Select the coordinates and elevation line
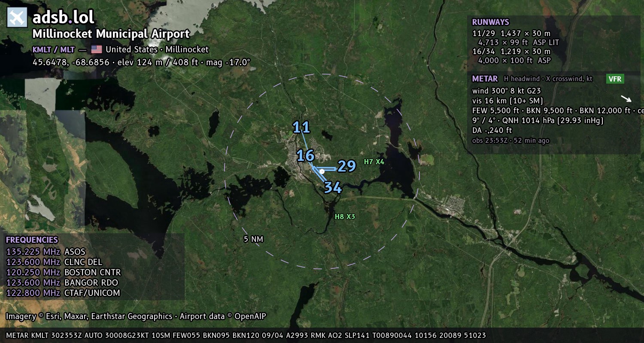The width and height of the screenshot is (644, 343). [141, 62]
